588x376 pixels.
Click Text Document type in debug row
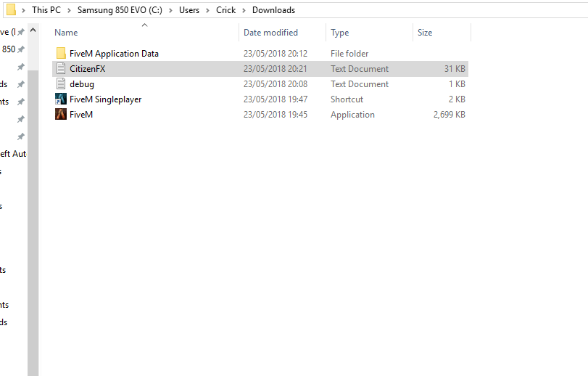[359, 84]
